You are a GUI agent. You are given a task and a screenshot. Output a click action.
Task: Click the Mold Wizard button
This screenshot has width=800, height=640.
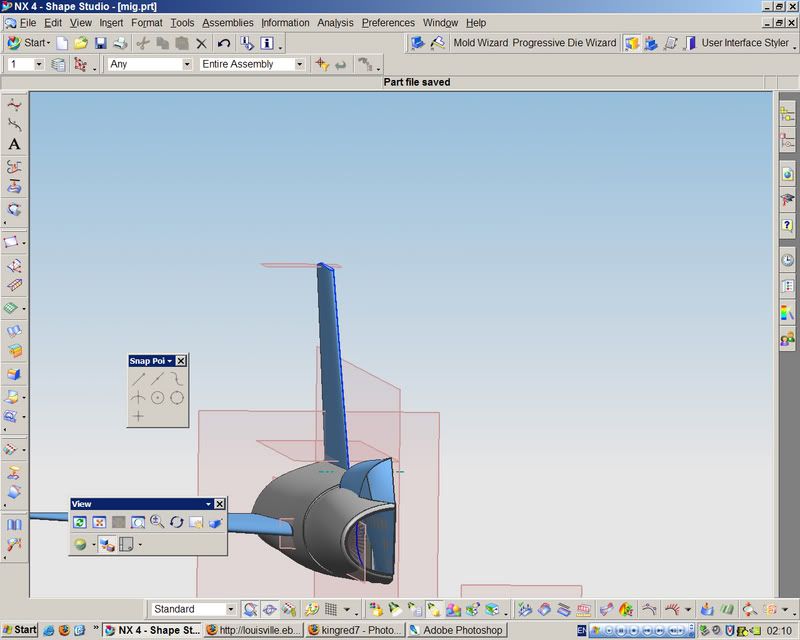pyautogui.click(x=480, y=43)
